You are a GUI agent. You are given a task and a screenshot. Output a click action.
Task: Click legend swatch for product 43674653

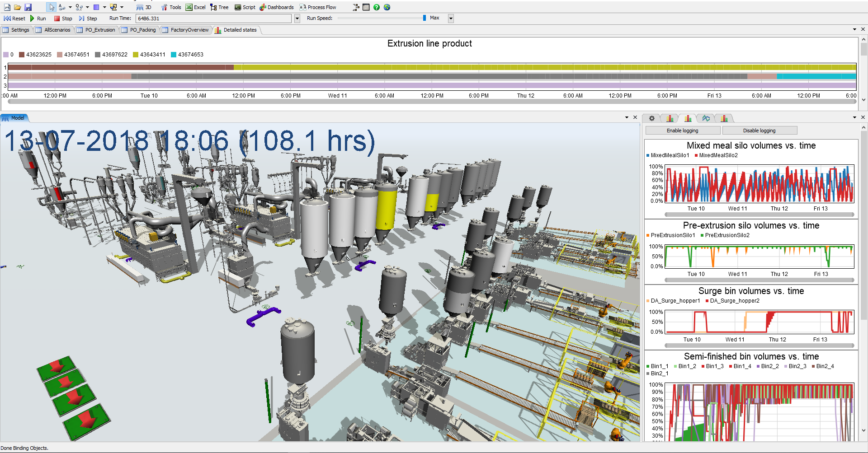point(173,55)
